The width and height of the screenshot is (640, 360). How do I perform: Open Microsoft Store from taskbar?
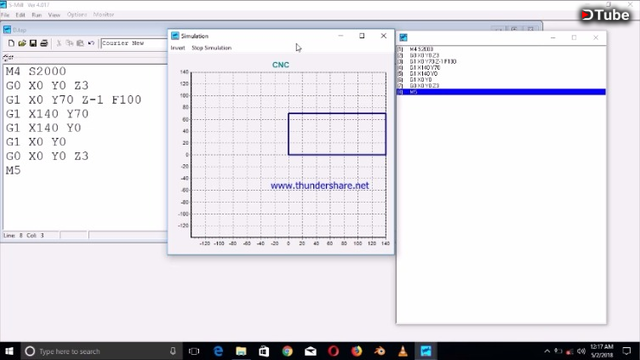[264, 351]
